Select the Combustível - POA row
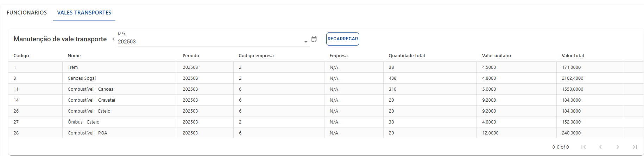This screenshot has width=644, height=156. click(326, 133)
